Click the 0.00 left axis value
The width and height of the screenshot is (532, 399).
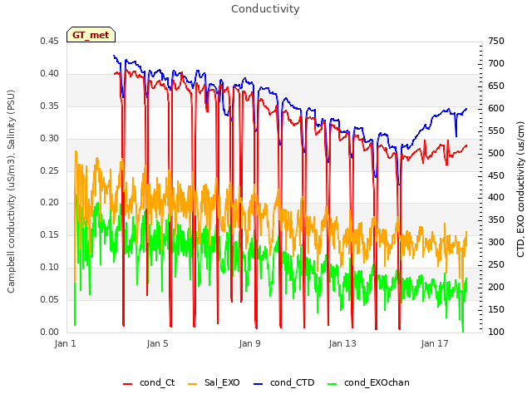(49, 332)
